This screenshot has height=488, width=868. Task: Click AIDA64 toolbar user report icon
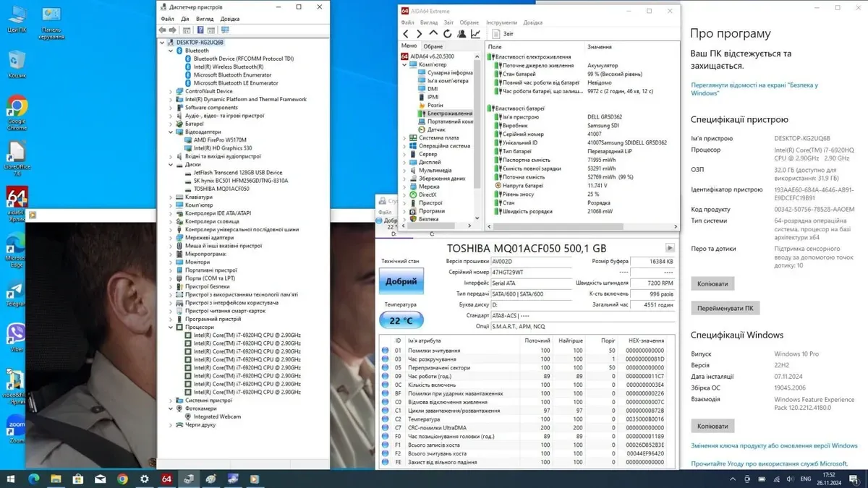coord(461,34)
